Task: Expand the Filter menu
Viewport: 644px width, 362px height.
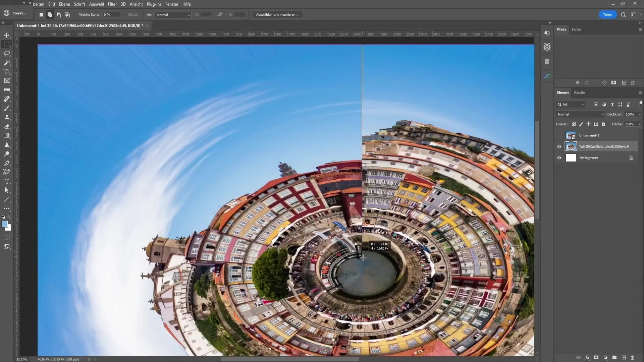Action: [112, 4]
